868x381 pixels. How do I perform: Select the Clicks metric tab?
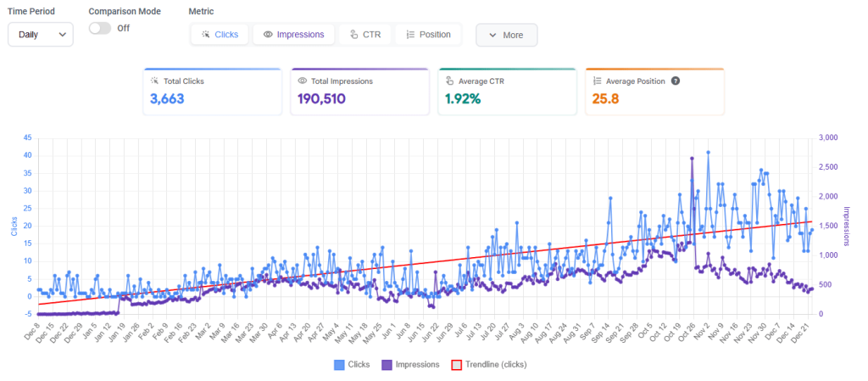[x=220, y=35]
